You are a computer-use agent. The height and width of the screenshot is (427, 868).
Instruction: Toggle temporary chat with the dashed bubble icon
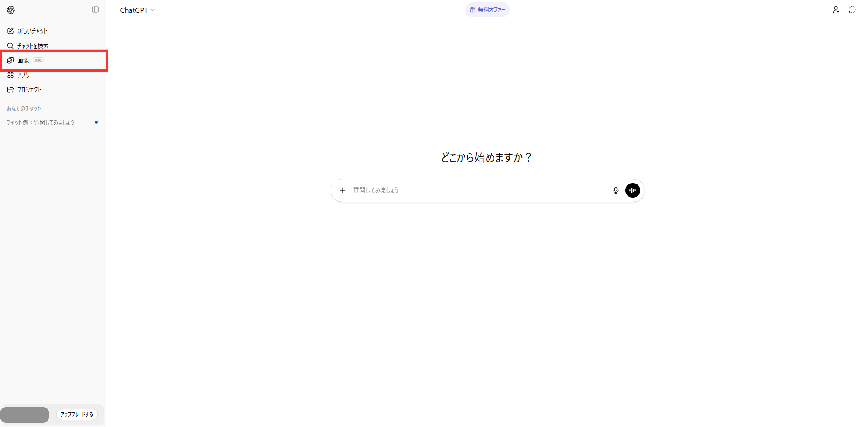(x=852, y=10)
